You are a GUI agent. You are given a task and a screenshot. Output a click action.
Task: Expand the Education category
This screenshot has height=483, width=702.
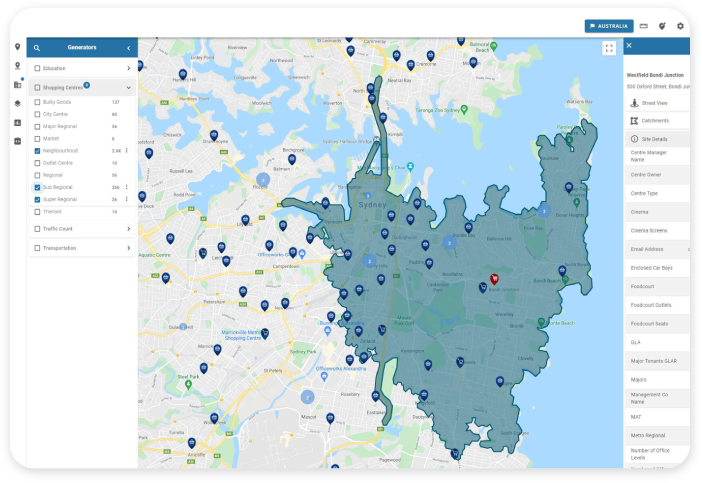pos(128,68)
